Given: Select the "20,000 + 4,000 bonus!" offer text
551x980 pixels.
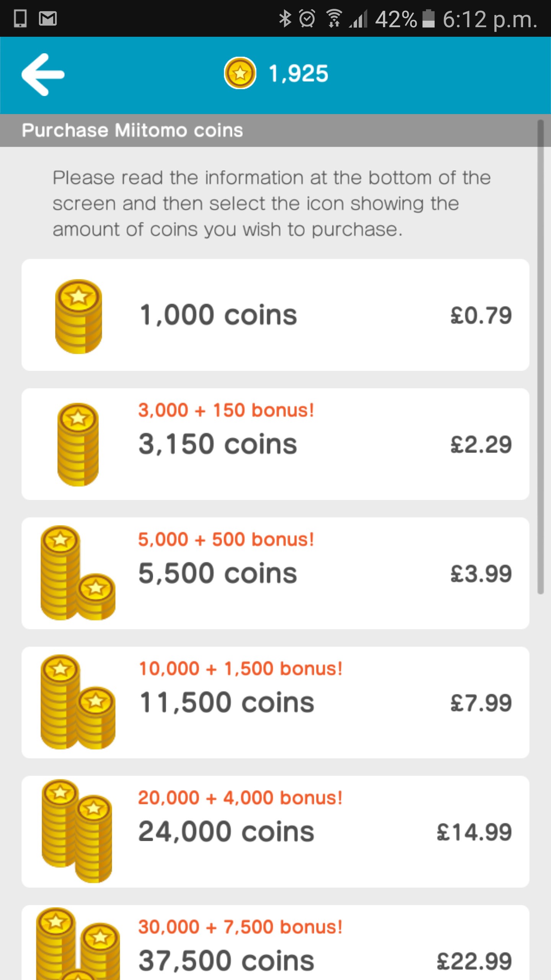Looking at the screenshot, I should (x=240, y=798).
